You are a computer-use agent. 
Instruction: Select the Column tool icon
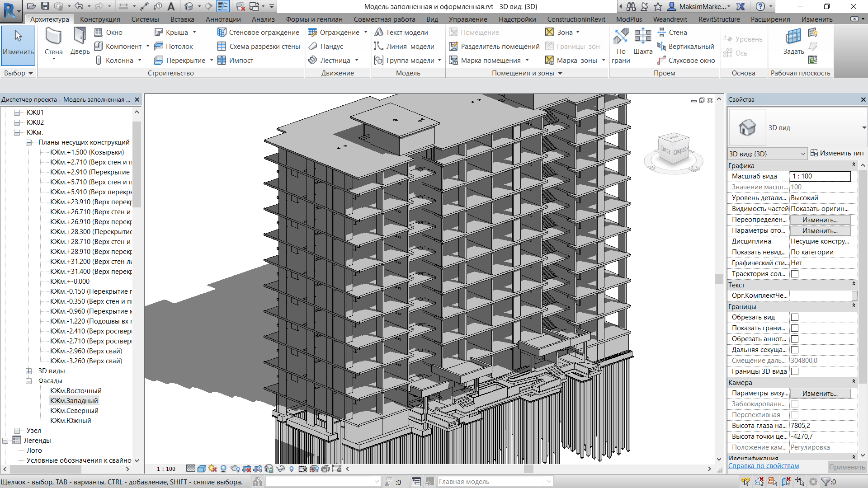pyautogui.click(x=97, y=59)
